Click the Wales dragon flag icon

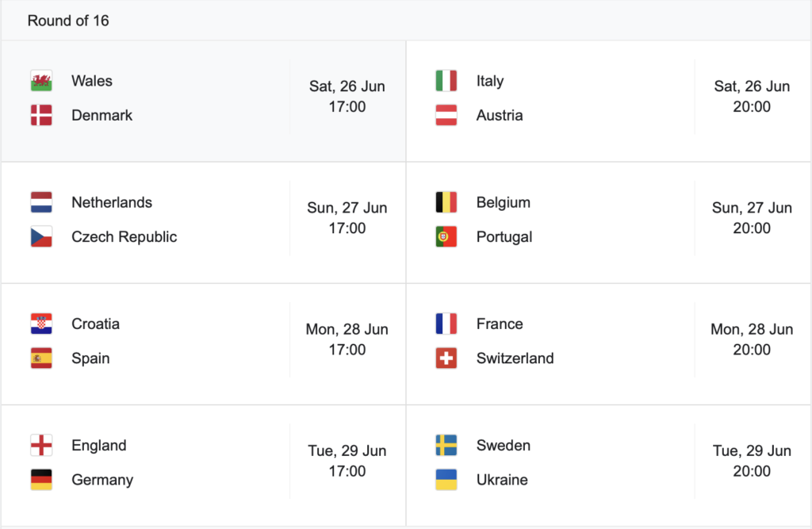(x=41, y=81)
